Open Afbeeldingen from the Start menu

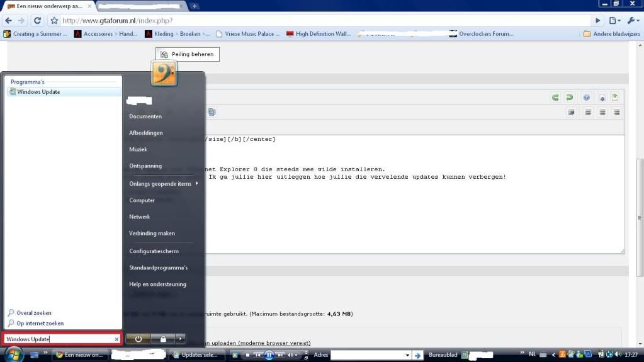click(146, 133)
